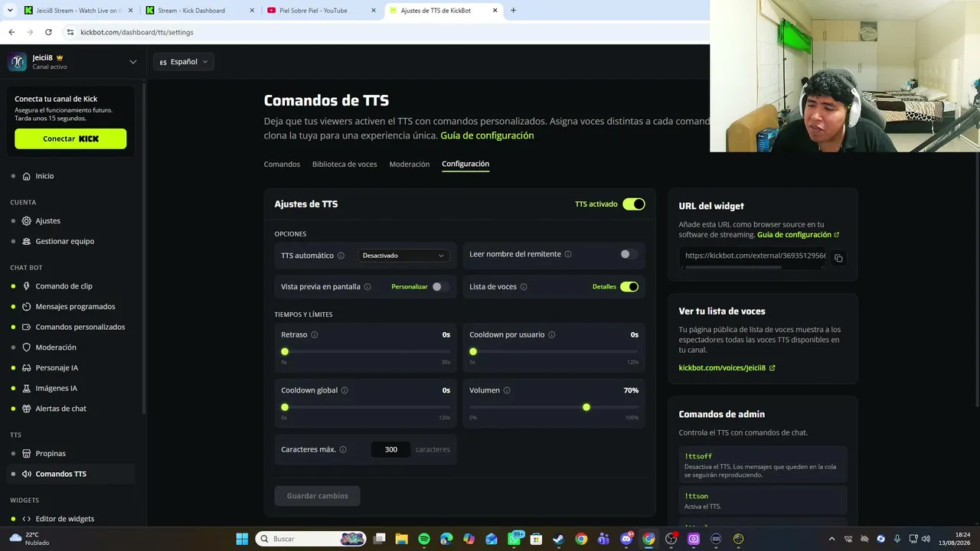Open Personaje IA in the sidebar
This screenshot has width=980, height=551.
(x=57, y=367)
